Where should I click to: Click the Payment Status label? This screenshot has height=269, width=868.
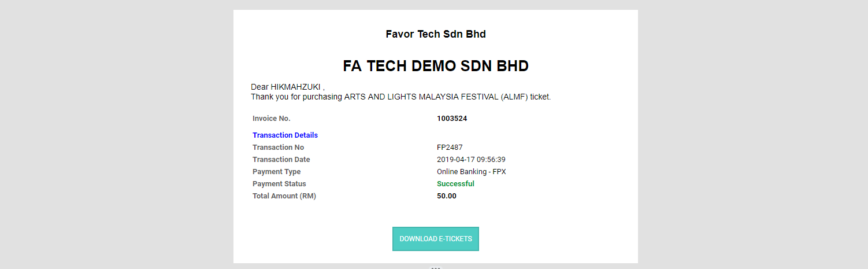point(279,184)
